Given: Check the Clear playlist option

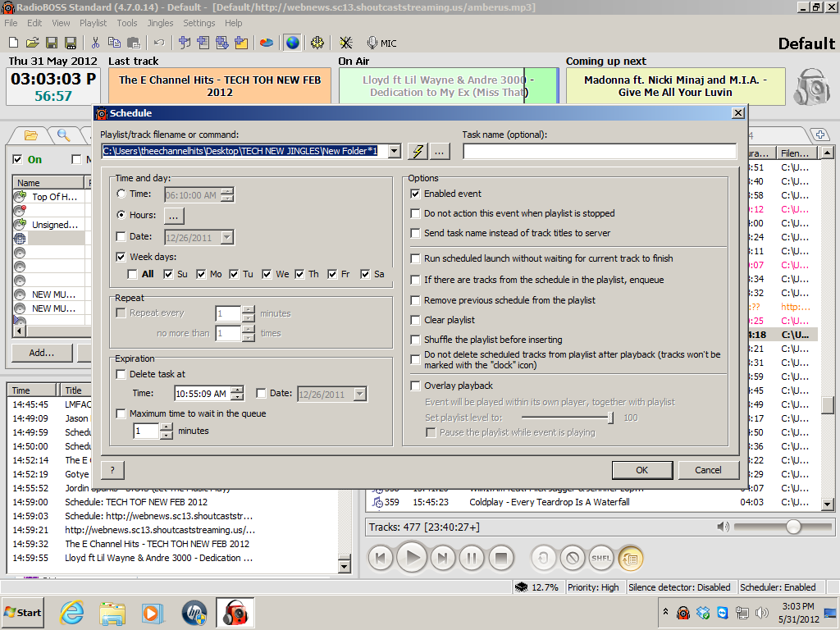Looking at the screenshot, I should pos(415,320).
